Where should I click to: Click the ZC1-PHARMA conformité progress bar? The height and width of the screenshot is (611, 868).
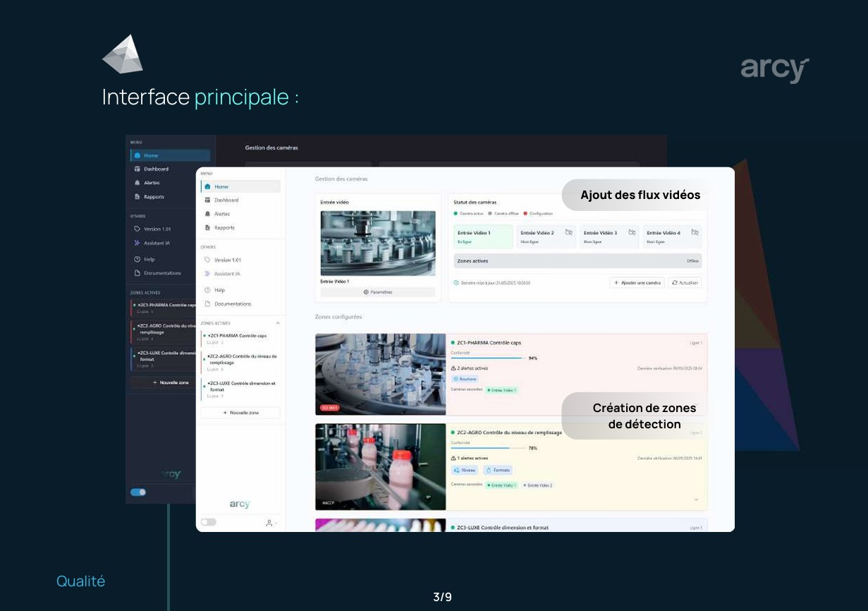487,358
